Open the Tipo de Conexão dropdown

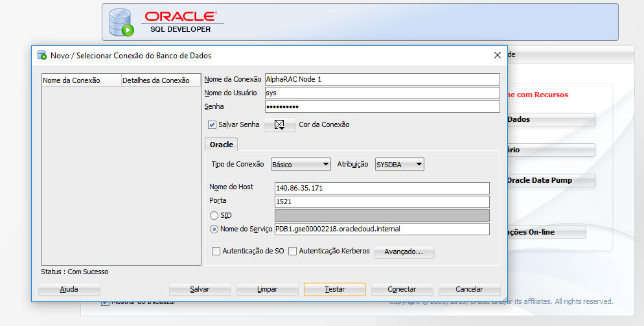coord(301,165)
